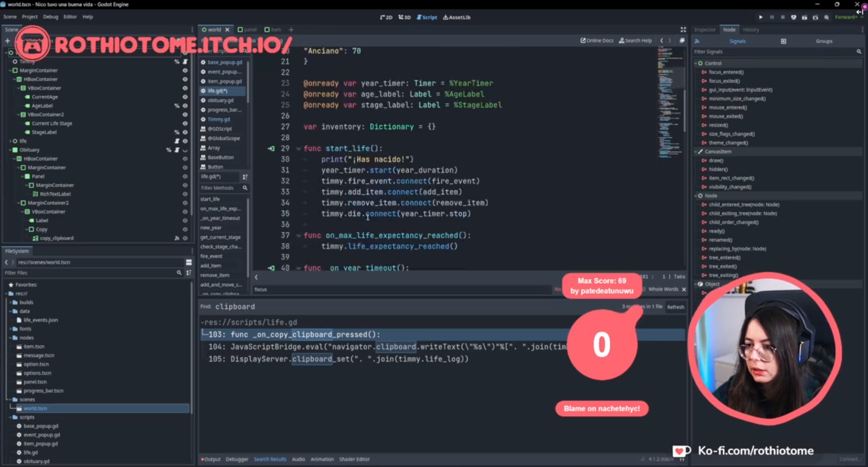This screenshot has width=868, height=467.
Task: Make the script editor floating
Action: [x=682, y=41]
